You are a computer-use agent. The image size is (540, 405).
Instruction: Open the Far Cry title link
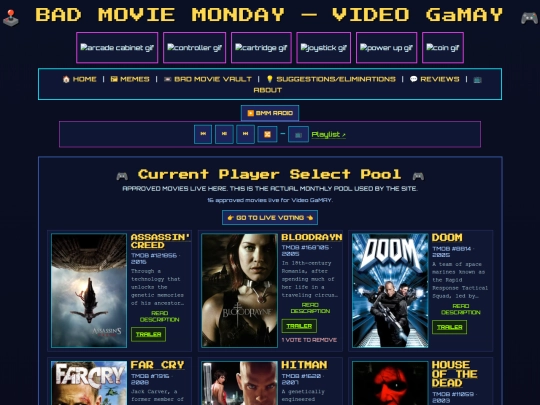157,365
